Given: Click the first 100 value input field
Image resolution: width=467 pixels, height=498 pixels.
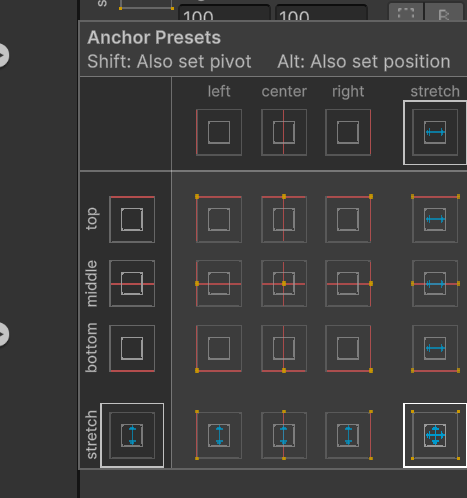Looking at the screenshot, I should point(224,13).
